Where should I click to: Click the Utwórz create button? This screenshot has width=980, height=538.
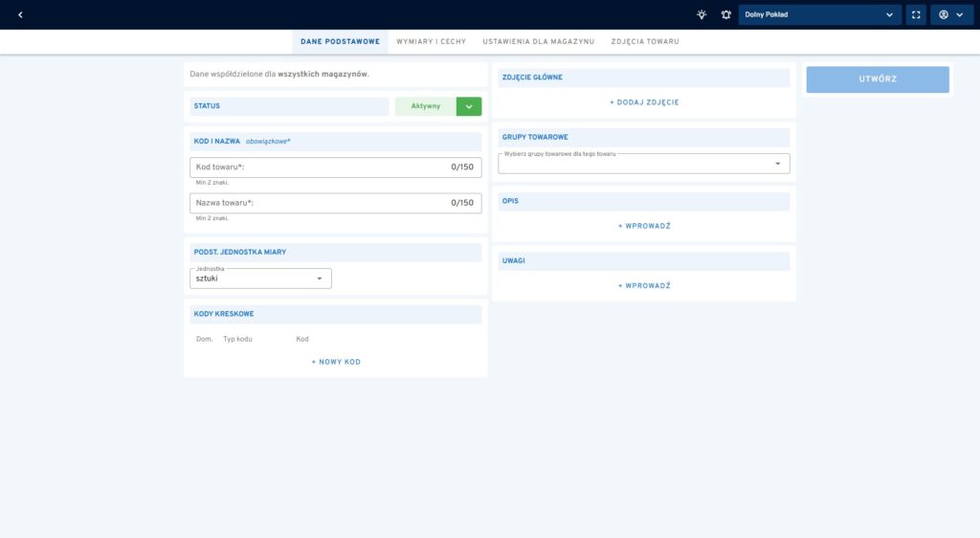877,79
